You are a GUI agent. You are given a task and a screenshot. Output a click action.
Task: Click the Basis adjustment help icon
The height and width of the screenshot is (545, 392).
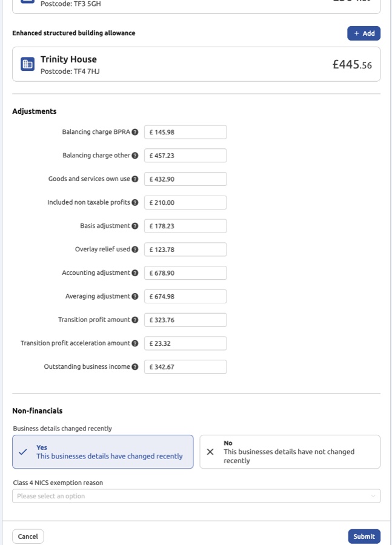(x=135, y=226)
